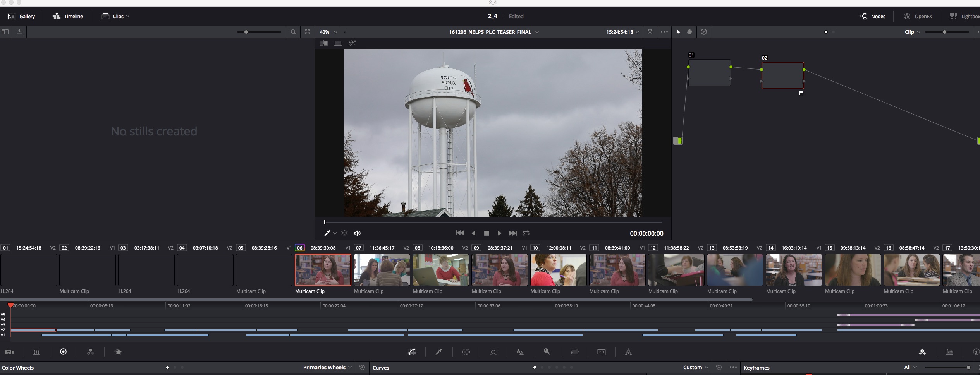Switch to the Lightbox view

(965, 16)
